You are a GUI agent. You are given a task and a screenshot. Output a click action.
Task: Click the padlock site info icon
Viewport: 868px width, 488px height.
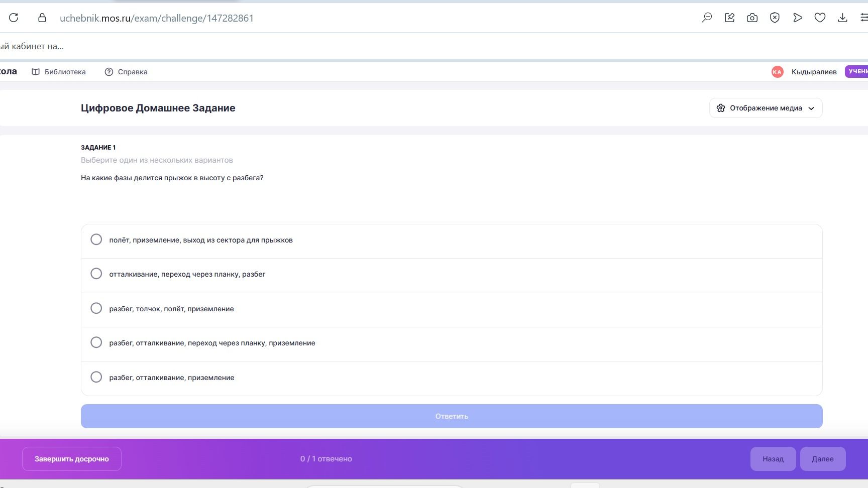click(42, 18)
